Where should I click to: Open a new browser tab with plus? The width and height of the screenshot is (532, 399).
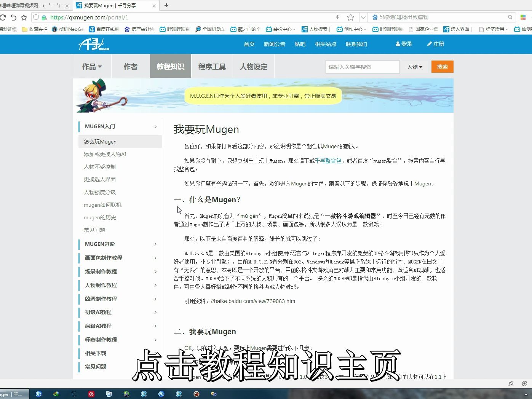(166, 5)
